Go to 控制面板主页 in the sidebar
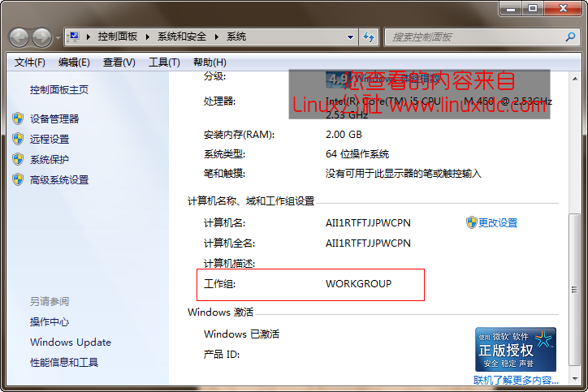Screen dimensions: 588x392 coord(59,90)
